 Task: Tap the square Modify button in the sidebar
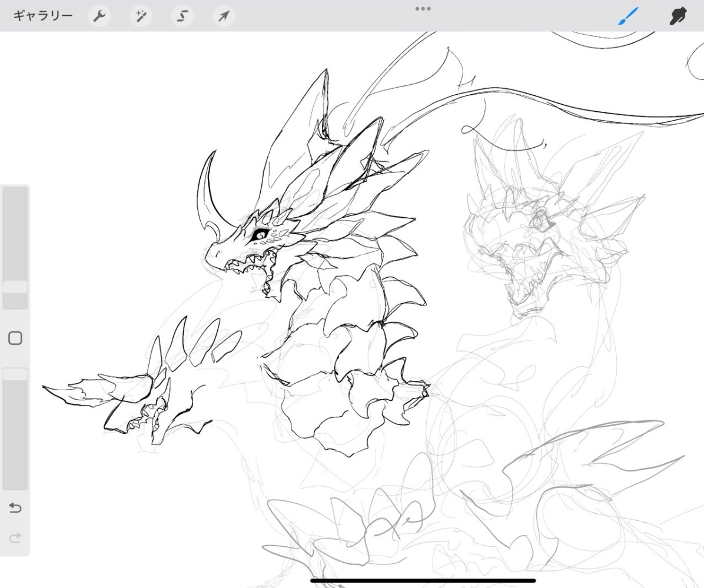point(15,338)
